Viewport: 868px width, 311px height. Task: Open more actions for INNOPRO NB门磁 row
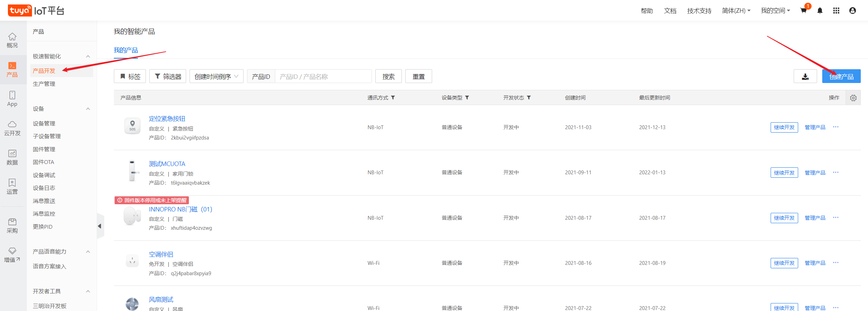(836, 217)
